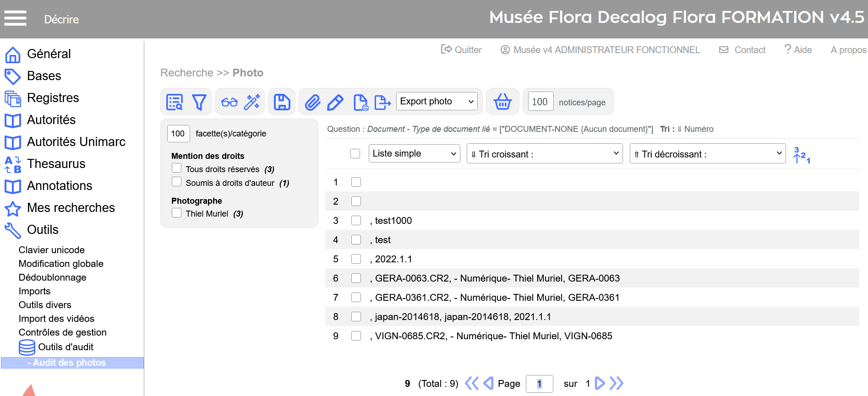The height and width of the screenshot is (396, 868).
Task: Click the paperclip attachment icon
Action: 312,102
